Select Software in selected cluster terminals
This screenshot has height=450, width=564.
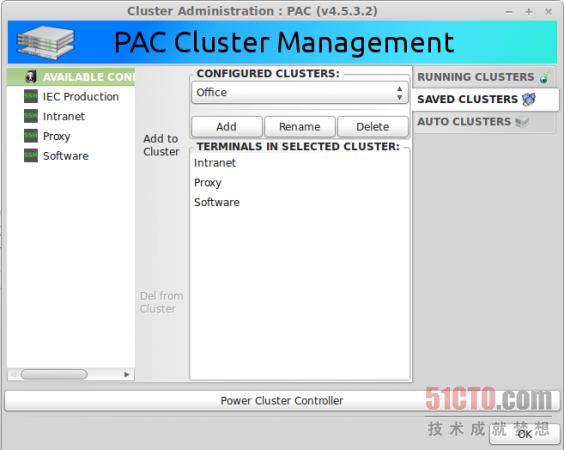pyautogui.click(x=300, y=202)
